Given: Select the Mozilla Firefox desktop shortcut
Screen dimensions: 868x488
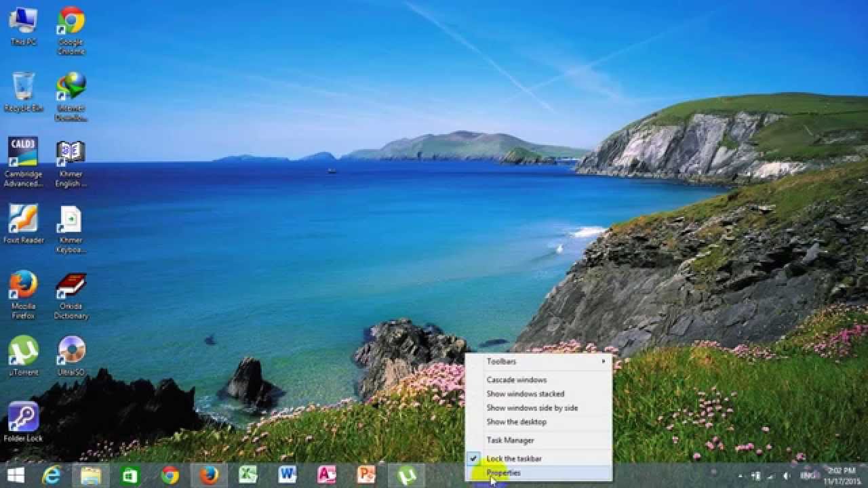Looking at the screenshot, I should click(23, 295).
